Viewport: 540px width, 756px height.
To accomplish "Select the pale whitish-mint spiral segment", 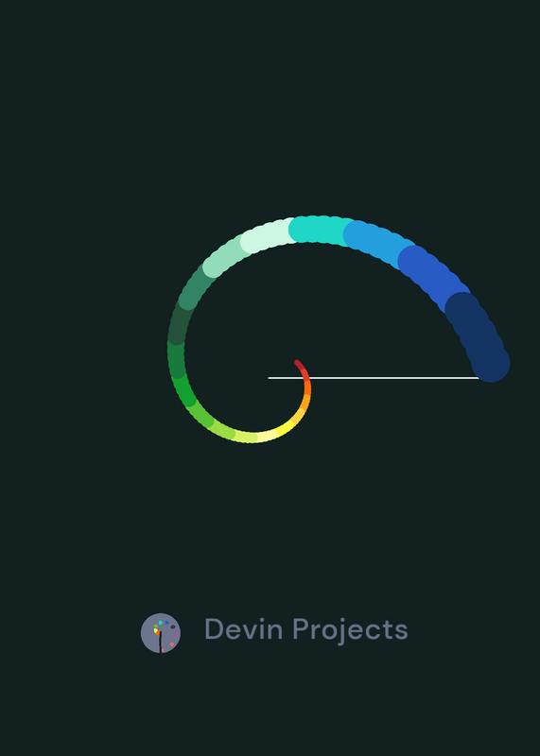I will coord(268,234).
